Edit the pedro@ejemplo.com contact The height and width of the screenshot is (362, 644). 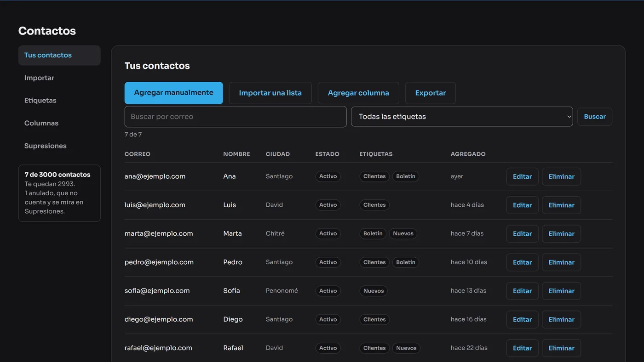pyautogui.click(x=522, y=262)
